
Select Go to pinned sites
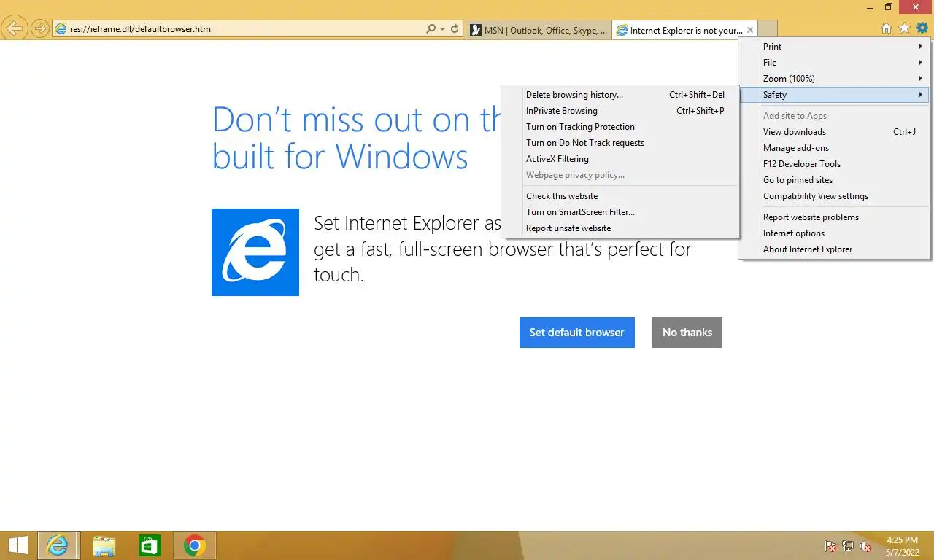coord(835,179)
